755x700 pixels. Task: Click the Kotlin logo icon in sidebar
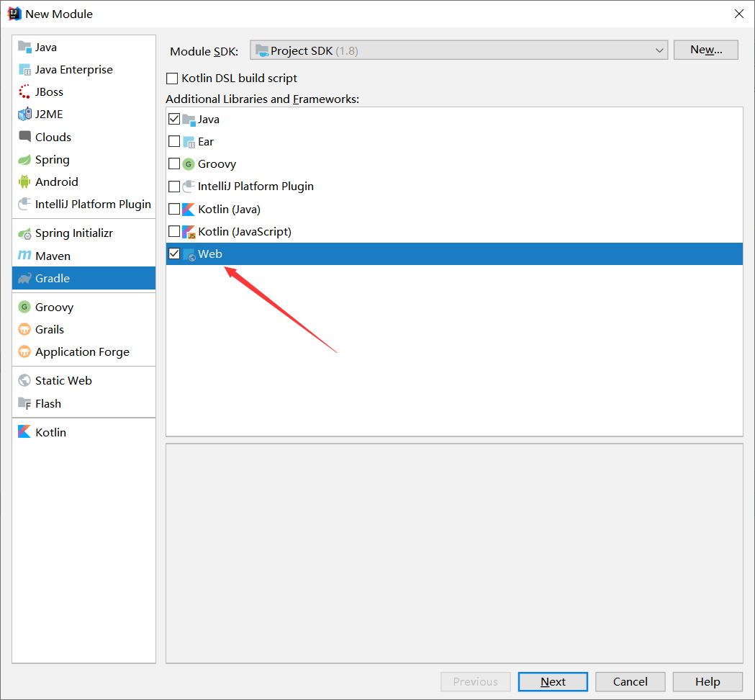click(x=24, y=431)
